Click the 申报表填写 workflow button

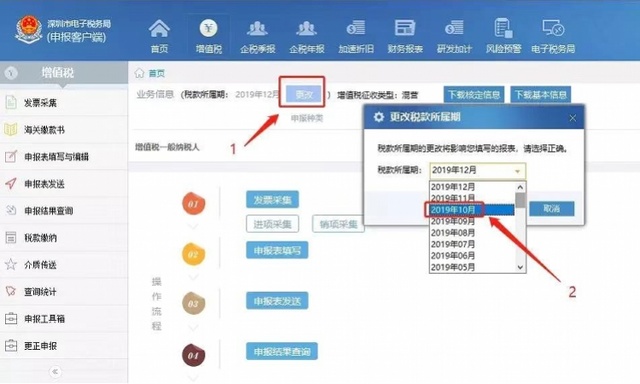click(x=277, y=250)
